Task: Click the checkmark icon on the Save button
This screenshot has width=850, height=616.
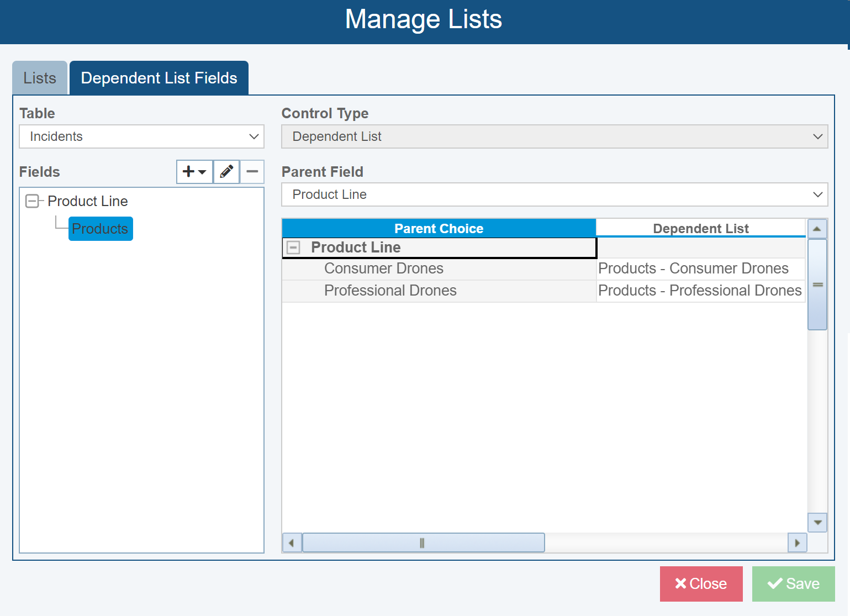Action: (x=774, y=583)
